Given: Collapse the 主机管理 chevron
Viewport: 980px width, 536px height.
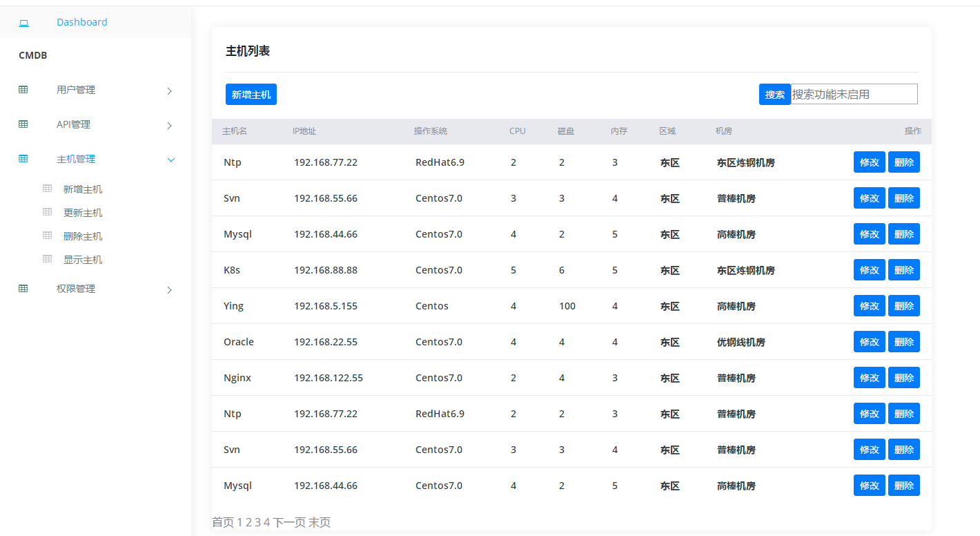Looking at the screenshot, I should [171, 160].
